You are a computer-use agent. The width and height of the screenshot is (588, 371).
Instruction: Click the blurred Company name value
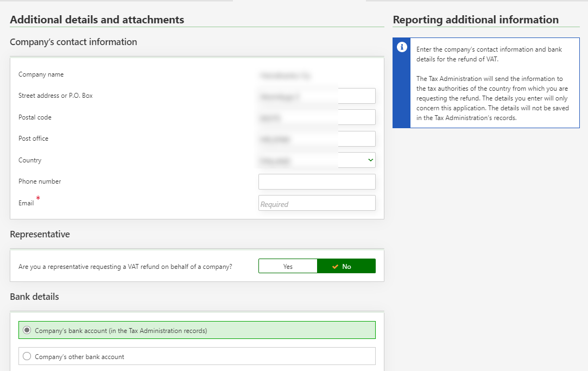point(285,76)
